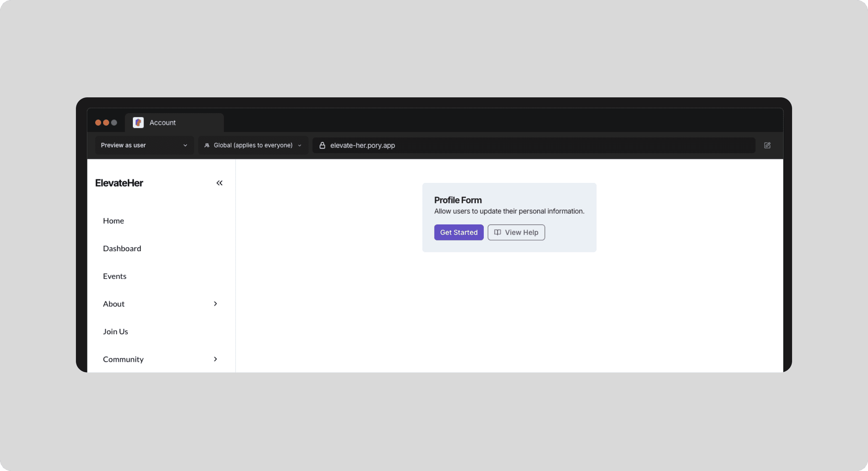Open the Preview as user dropdown

pyautogui.click(x=144, y=145)
